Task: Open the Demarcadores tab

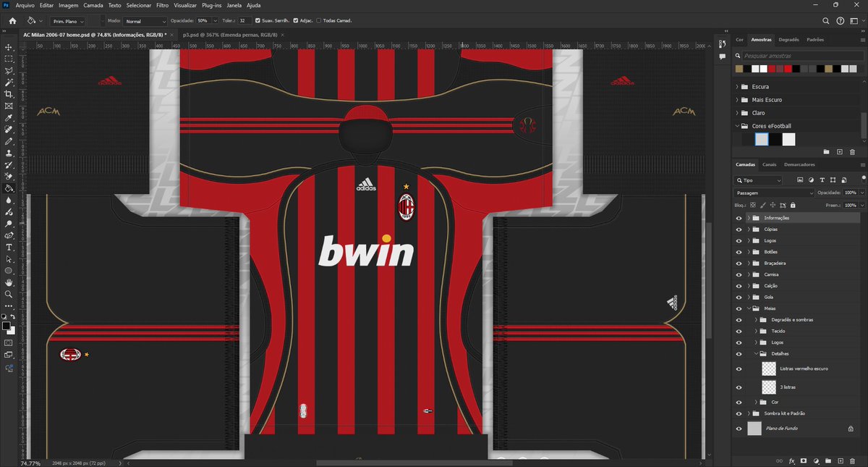Action: pos(799,164)
